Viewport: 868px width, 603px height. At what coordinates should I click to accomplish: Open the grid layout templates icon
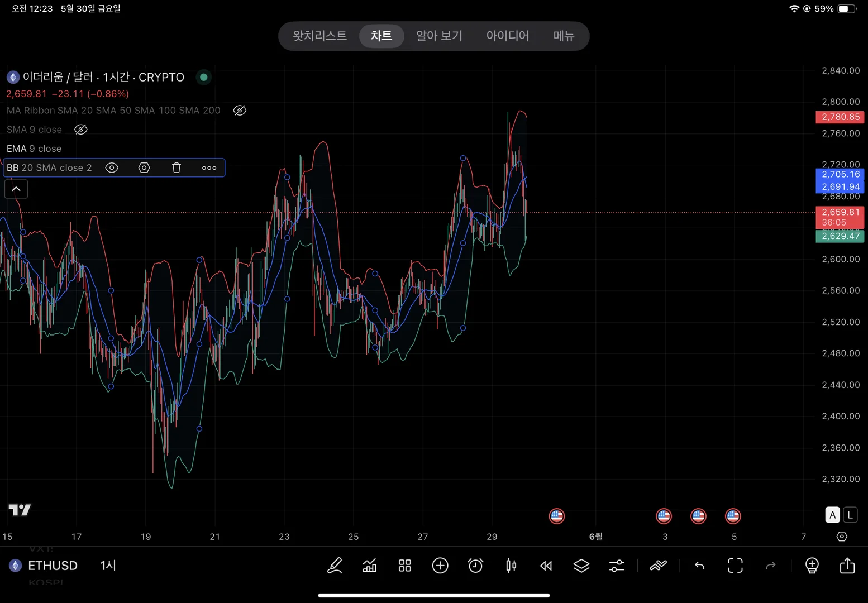pos(405,566)
